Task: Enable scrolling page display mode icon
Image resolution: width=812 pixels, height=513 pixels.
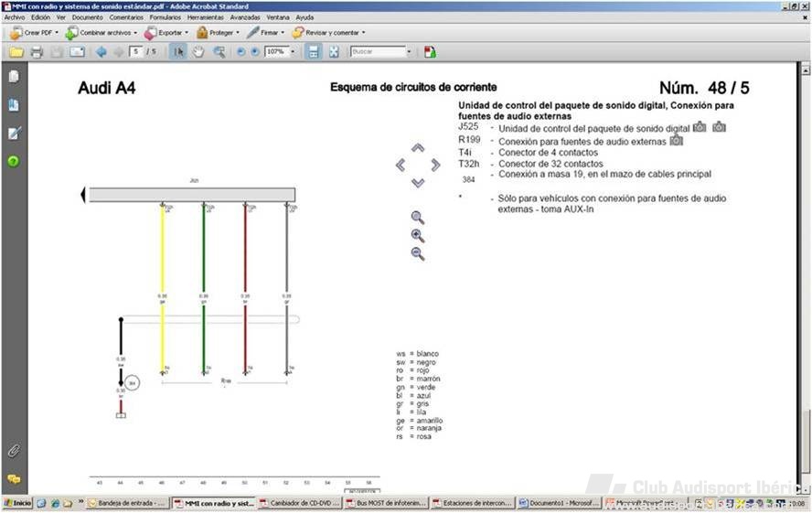Action: tap(314, 52)
